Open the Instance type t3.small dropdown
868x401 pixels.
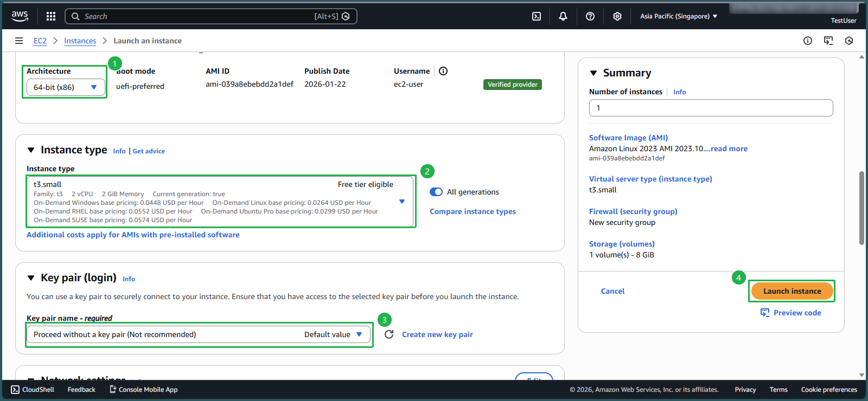click(221, 202)
